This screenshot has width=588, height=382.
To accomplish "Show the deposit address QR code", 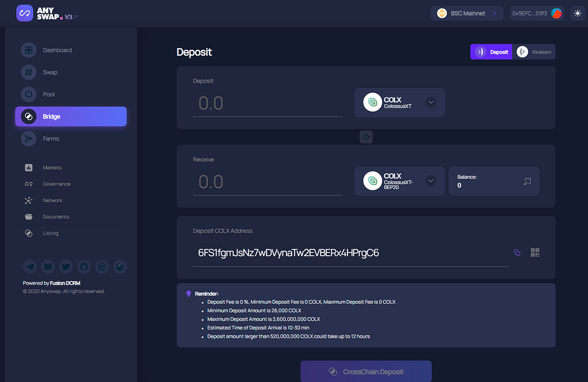I will 535,252.
